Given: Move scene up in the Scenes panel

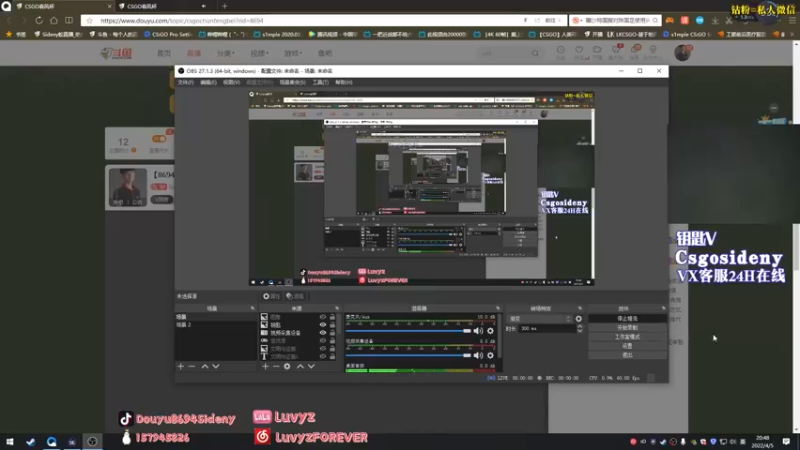Looking at the screenshot, I should coord(205,366).
